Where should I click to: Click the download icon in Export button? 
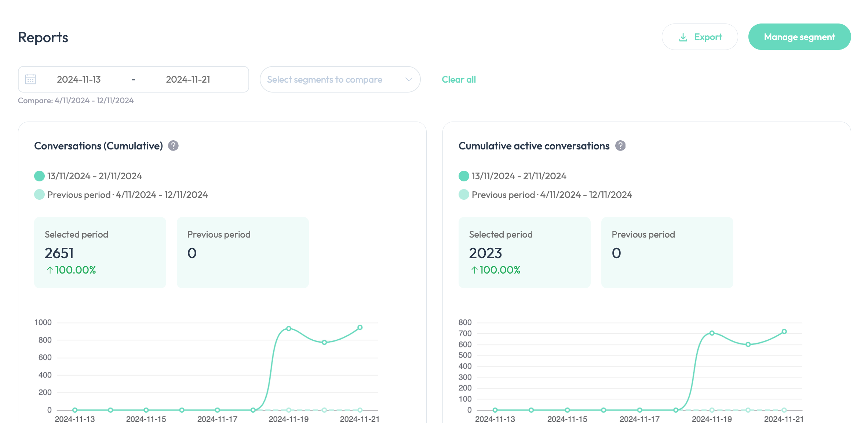(x=683, y=37)
